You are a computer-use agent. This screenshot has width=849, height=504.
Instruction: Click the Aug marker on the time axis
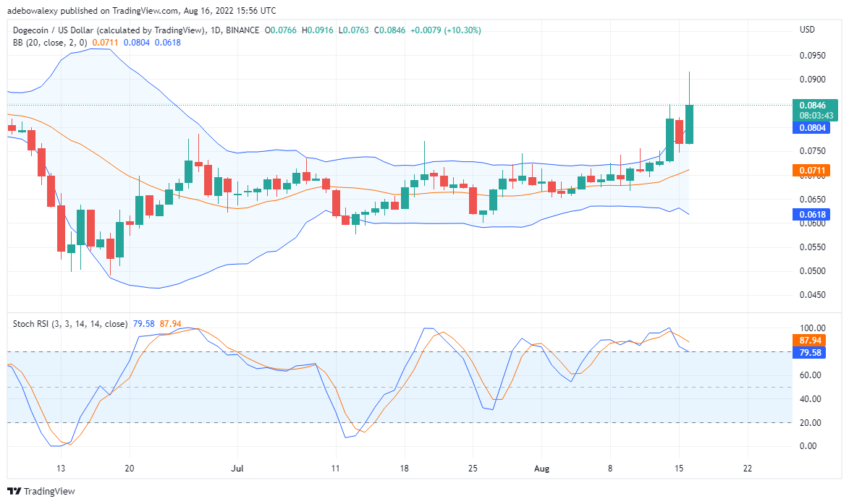click(541, 469)
